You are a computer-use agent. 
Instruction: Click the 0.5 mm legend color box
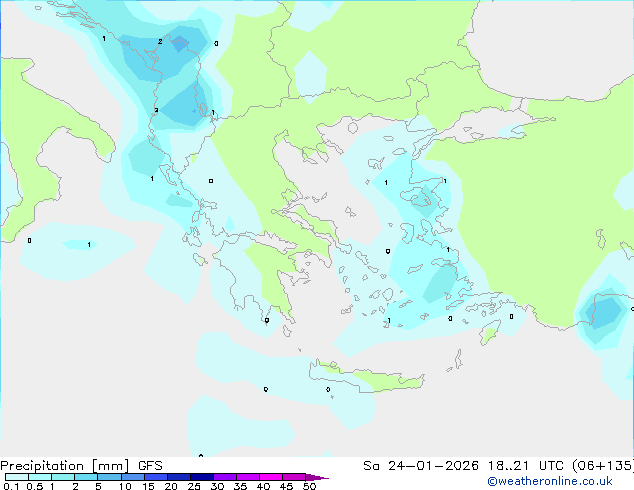tap(40, 477)
